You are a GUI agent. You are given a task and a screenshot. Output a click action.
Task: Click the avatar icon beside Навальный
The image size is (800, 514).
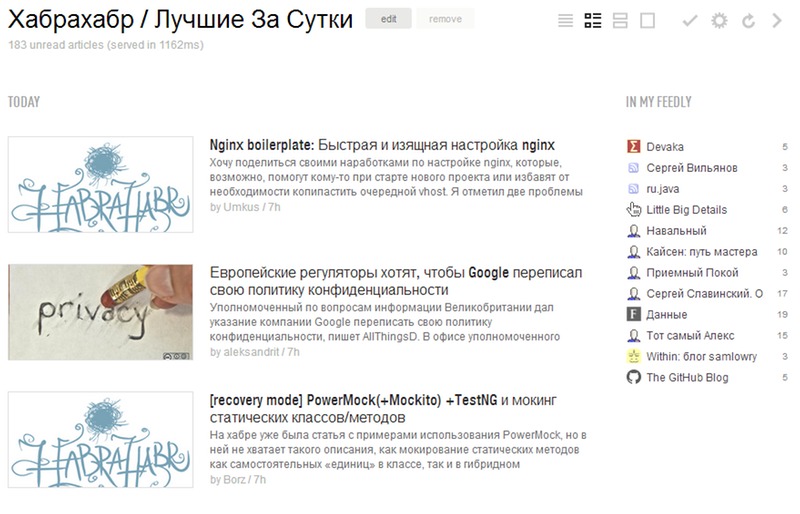coord(633,231)
